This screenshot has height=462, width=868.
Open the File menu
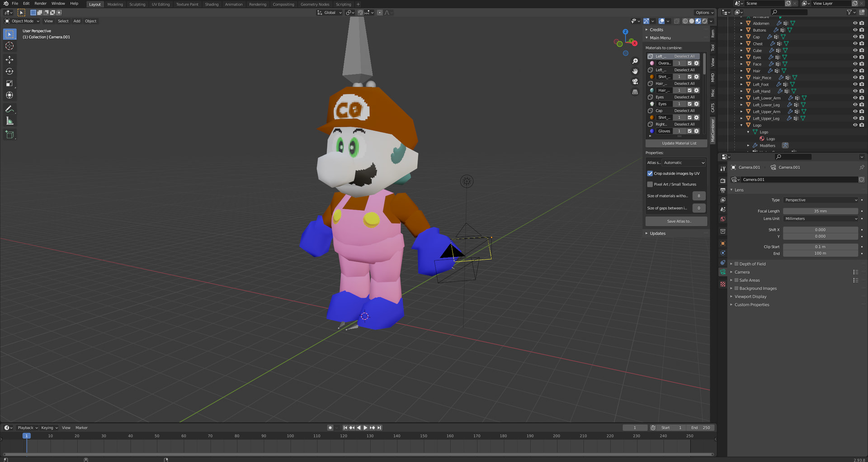click(15, 4)
